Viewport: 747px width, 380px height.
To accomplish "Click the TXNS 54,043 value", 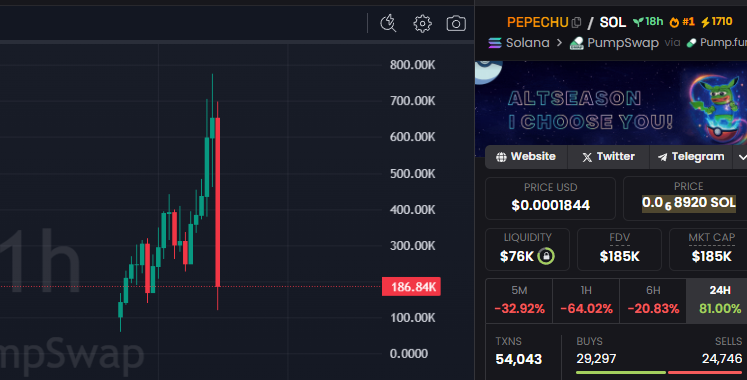I will (x=519, y=359).
